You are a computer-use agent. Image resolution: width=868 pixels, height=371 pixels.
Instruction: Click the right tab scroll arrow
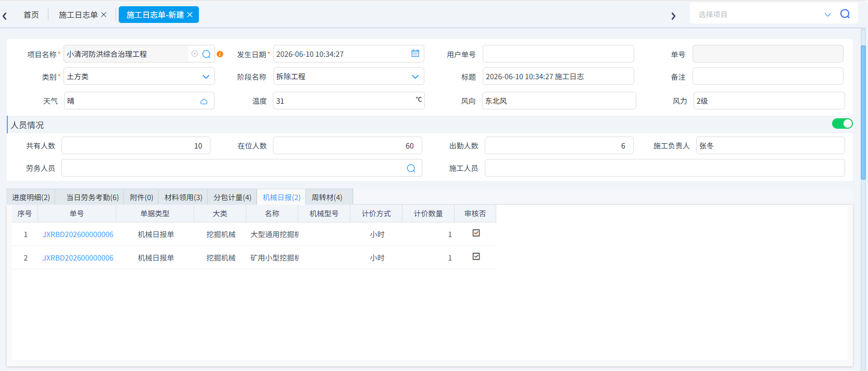coord(673,16)
